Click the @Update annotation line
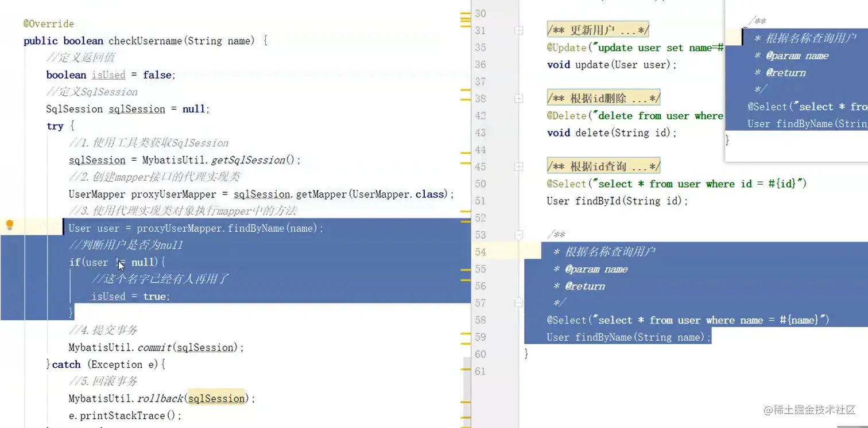 coord(635,48)
